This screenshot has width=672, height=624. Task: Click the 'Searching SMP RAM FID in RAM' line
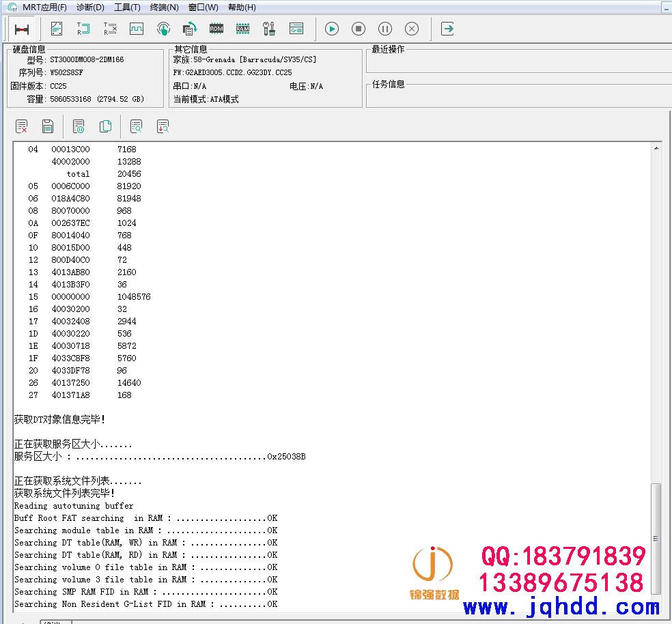[x=145, y=592]
